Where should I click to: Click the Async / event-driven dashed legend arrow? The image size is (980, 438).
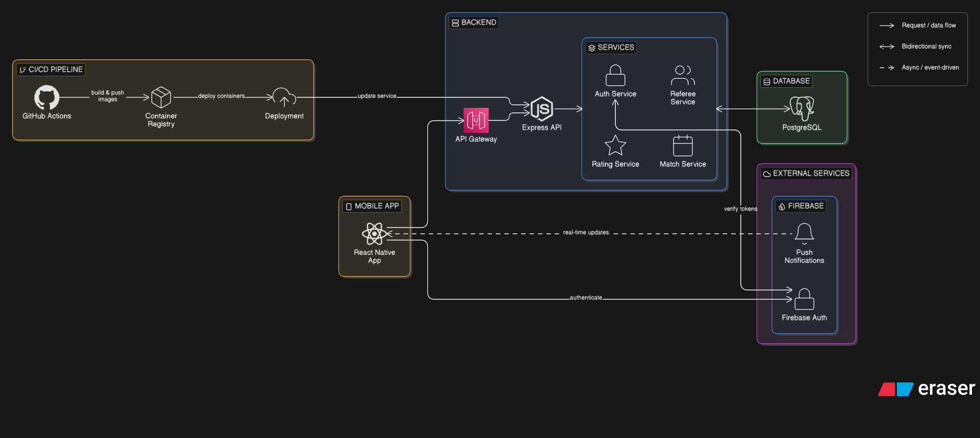click(887, 68)
